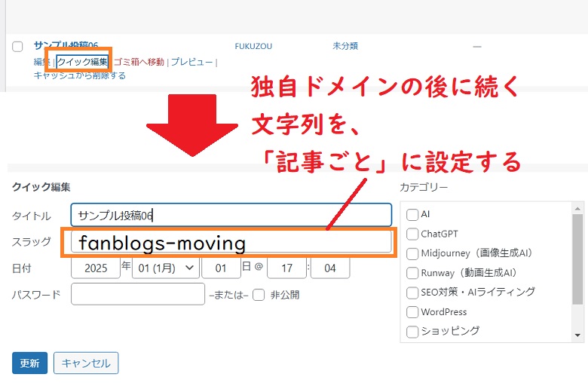Check the AI category checkbox
Image resolution: width=588 pixels, height=383 pixels.
coord(412,215)
